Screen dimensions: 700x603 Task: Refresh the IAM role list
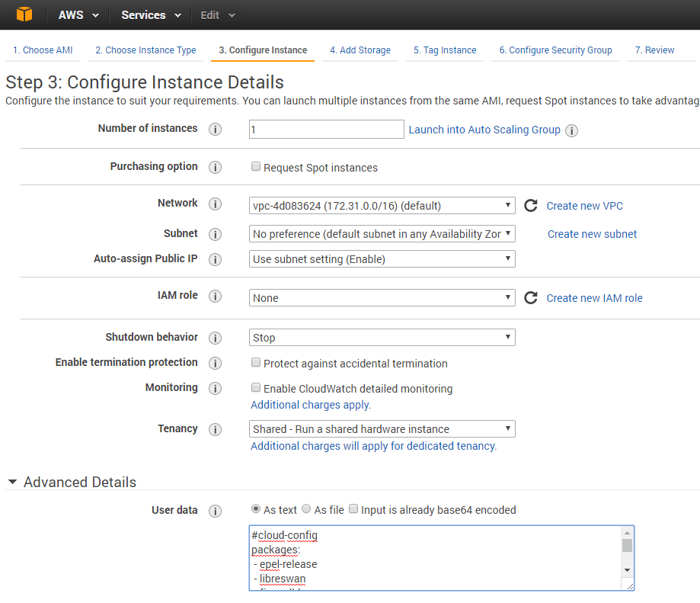pos(531,298)
